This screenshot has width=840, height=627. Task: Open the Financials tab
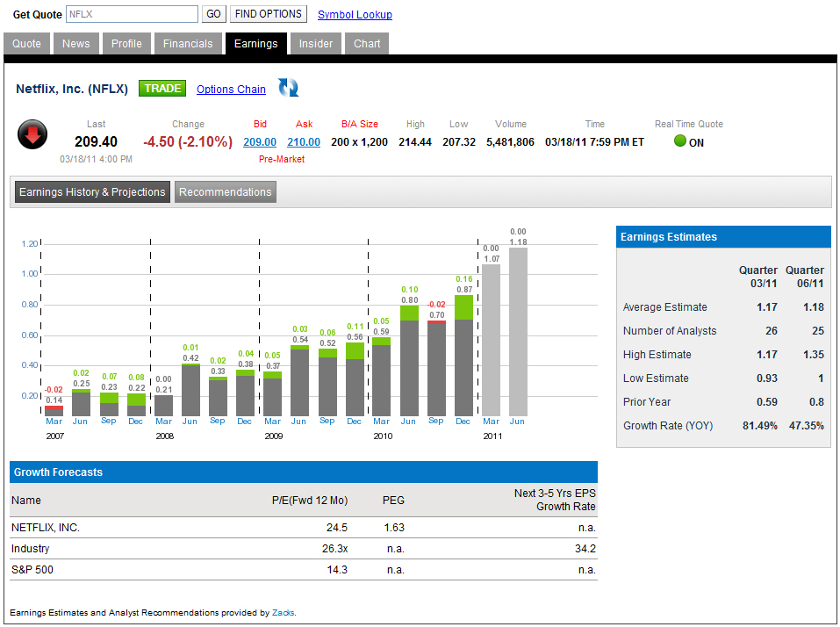click(x=188, y=43)
